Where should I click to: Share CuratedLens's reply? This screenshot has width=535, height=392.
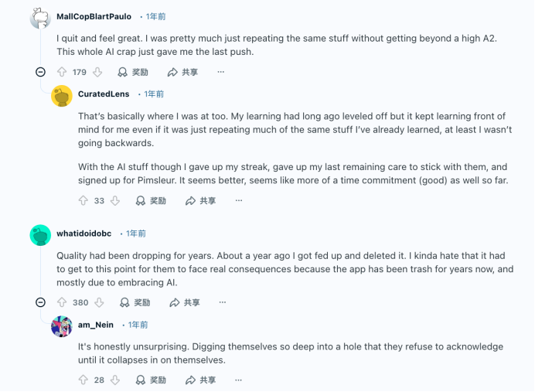click(x=200, y=200)
